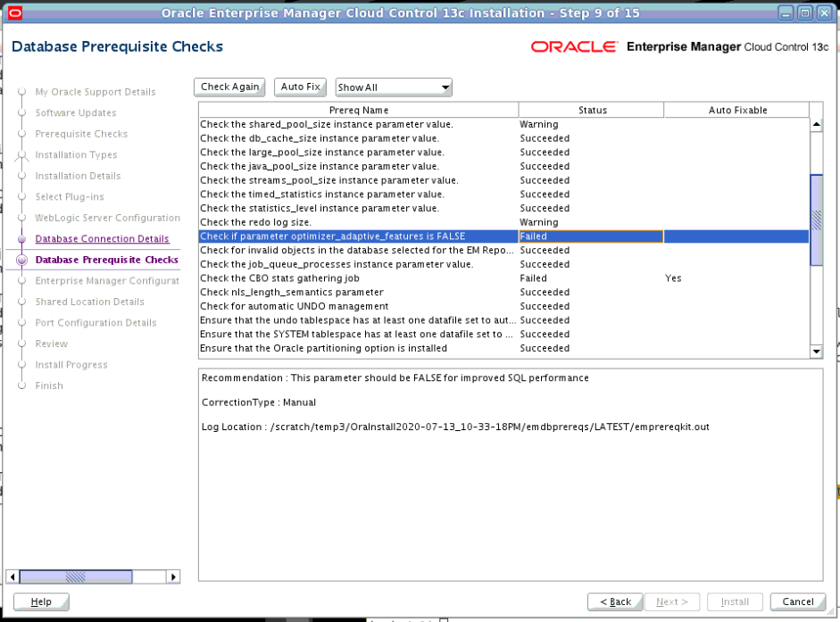Image resolution: width=840 pixels, height=622 pixels.
Task: Click the up arrow on the checks list scrollbar
Action: (x=815, y=124)
